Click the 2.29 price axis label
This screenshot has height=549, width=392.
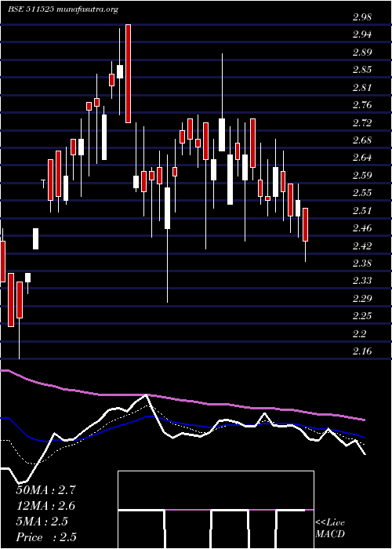point(362,299)
